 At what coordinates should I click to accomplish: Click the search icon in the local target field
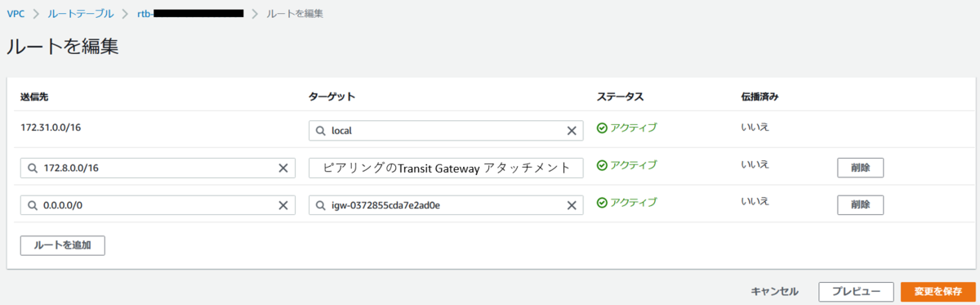click(x=321, y=131)
